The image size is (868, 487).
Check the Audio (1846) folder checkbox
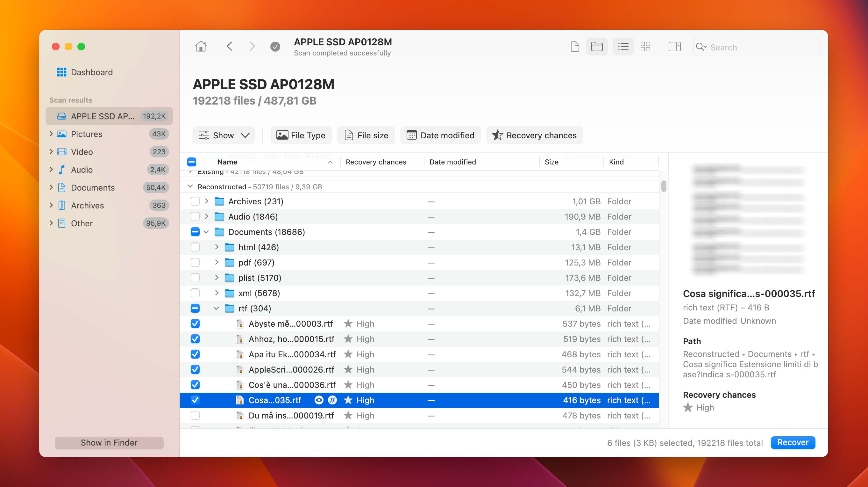click(195, 216)
